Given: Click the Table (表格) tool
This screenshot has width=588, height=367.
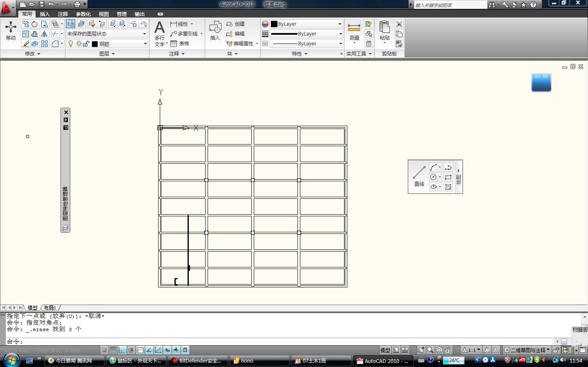Looking at the screenshot, I should (x=180, y=44).
